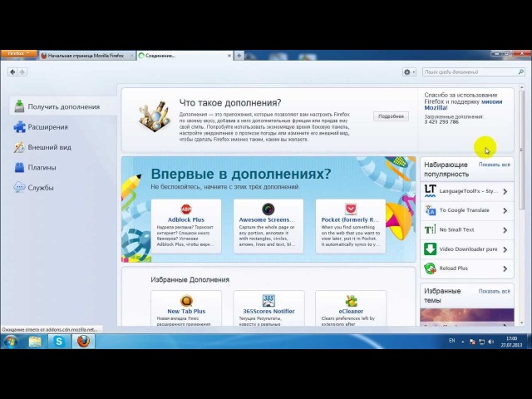532x399 pixels.
Task: Select 'Службы' sidebar item
Action: pos(64,188)
